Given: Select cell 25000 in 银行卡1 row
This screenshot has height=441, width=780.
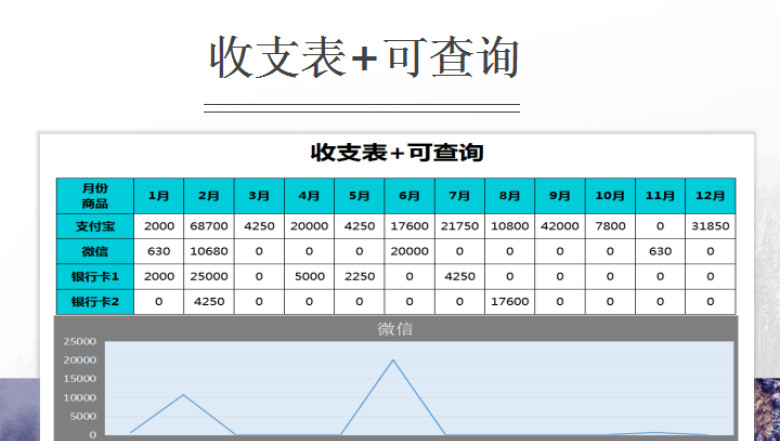Looking at the screenshot, I should pyautogui.click(x=209, y=276).
